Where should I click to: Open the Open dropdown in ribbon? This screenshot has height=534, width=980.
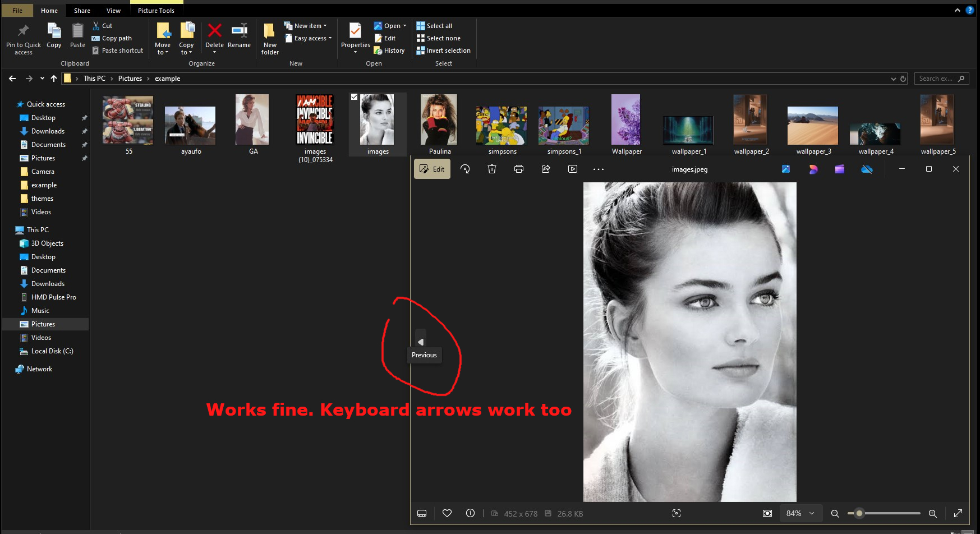390,26
